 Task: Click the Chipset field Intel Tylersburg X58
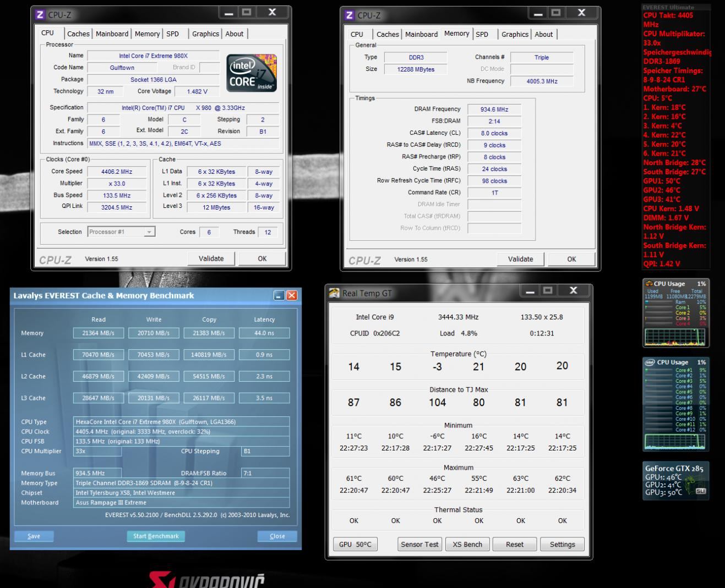[x=181, y=493]
